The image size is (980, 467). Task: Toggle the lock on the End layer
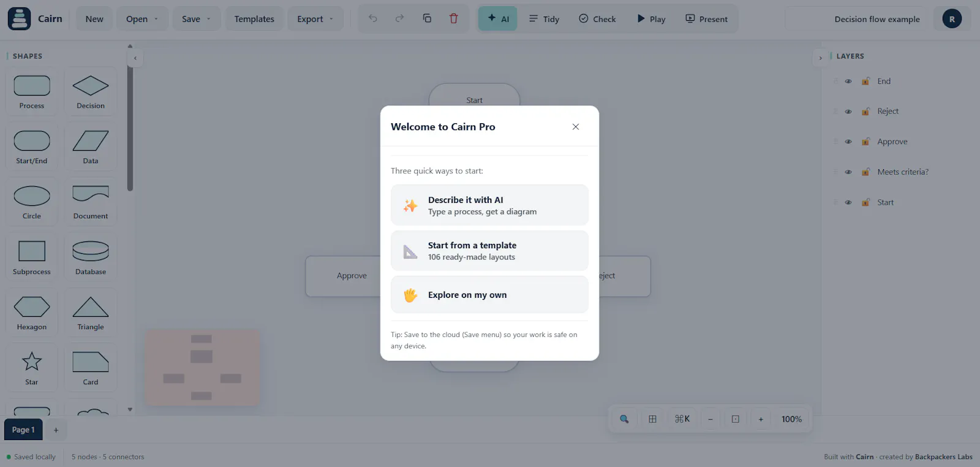(865, 81)
